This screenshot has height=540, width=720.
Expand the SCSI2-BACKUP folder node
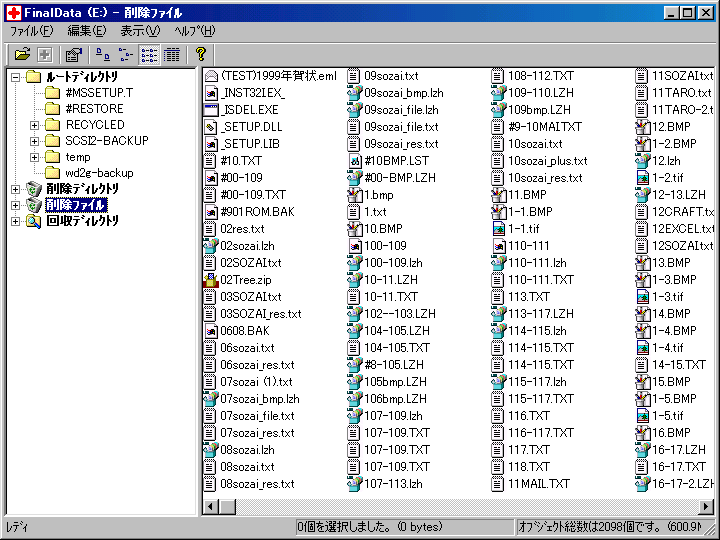[34, 141]
